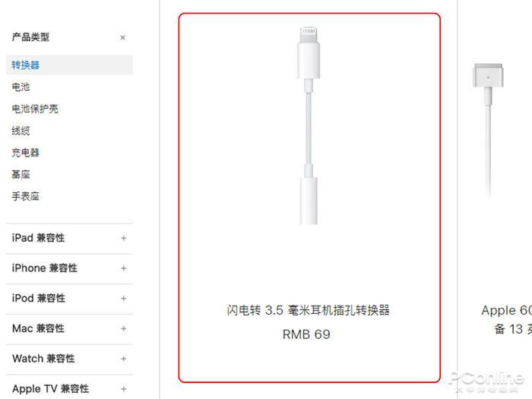Choose the 基座 category
The width and height of the screenshot is (532, 399).
tap(21, 174)
